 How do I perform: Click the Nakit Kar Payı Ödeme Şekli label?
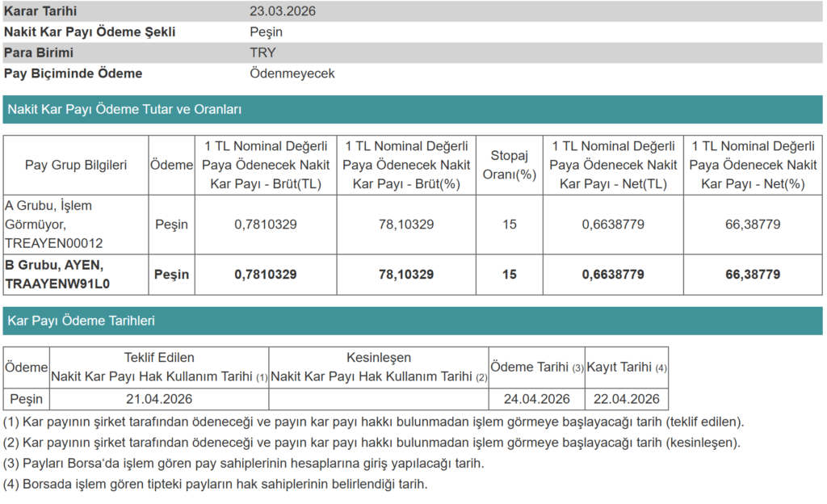pyautogui.click(x=90, y=32)
